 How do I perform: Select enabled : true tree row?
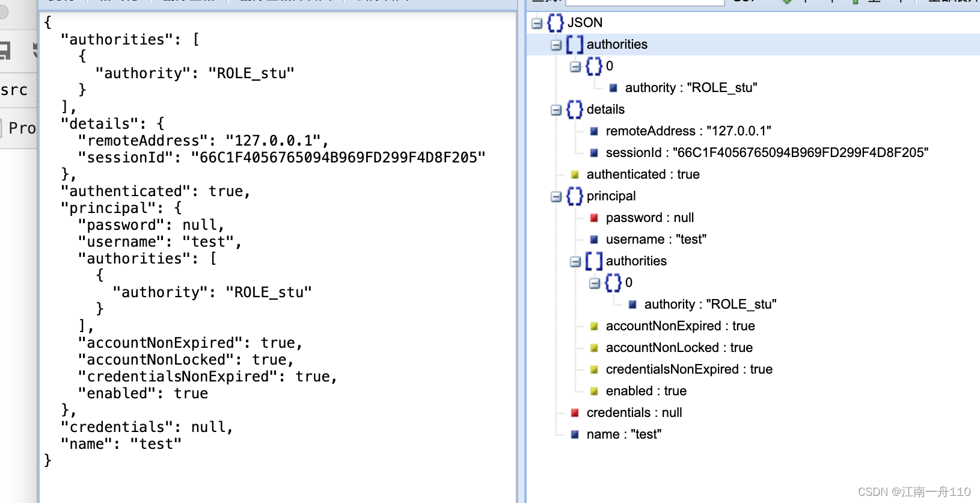click(646, 391)
